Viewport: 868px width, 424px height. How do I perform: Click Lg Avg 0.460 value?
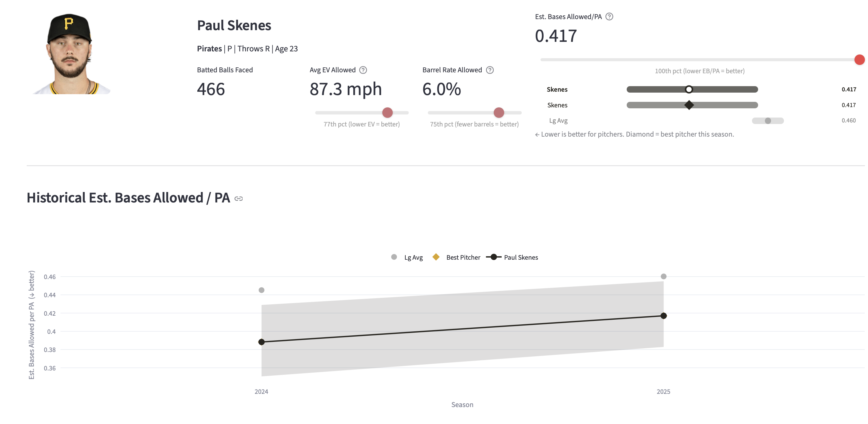(849, 121)
